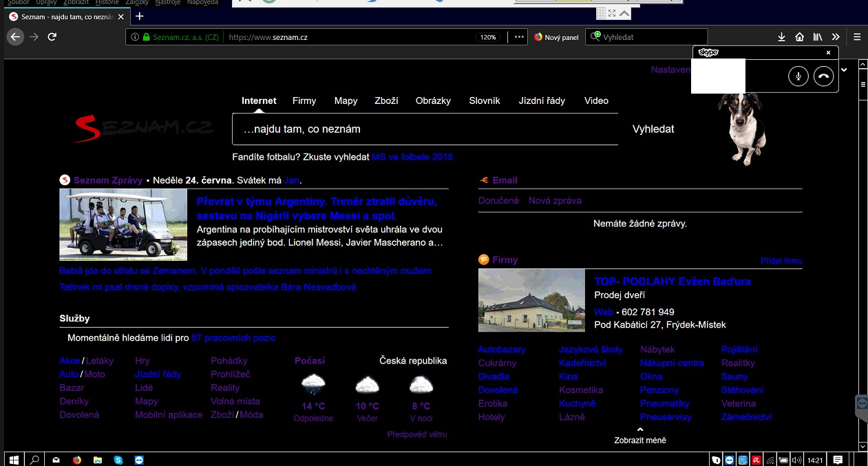Open the Předpověď větru link

tap(417, 434)
